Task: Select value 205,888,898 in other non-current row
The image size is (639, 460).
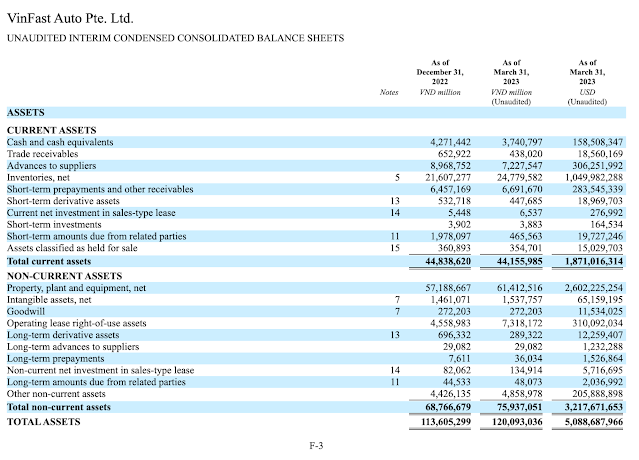Action: (597, 394)
